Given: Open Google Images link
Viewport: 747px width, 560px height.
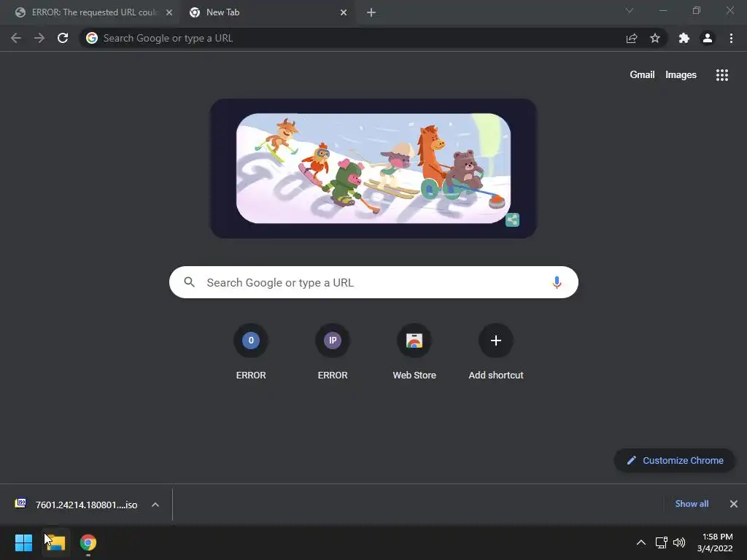Looking at the screenshot, I should (681, 75).
